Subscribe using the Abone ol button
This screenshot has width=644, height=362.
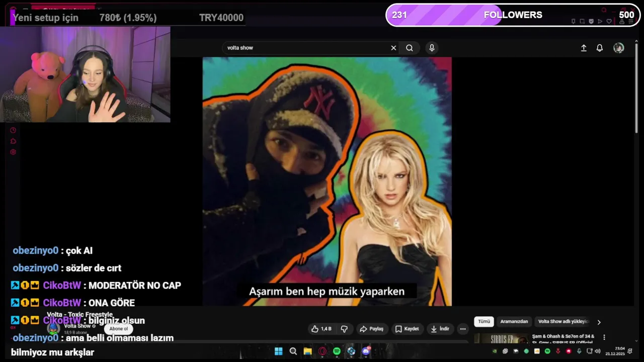119,329
